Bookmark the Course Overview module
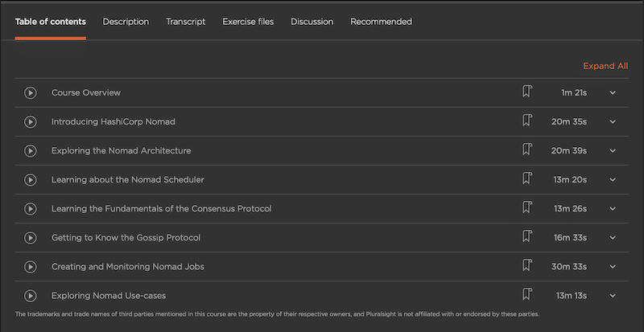644x332 pixels. point(527,92)
